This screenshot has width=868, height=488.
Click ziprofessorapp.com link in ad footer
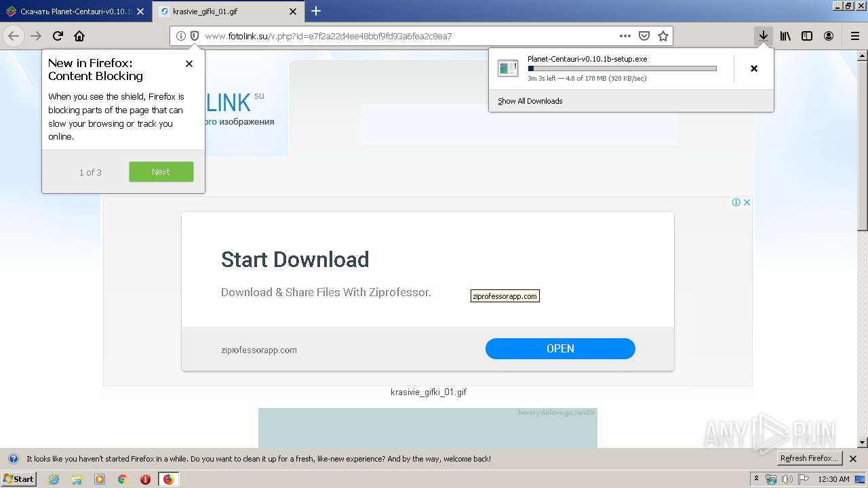259,350
